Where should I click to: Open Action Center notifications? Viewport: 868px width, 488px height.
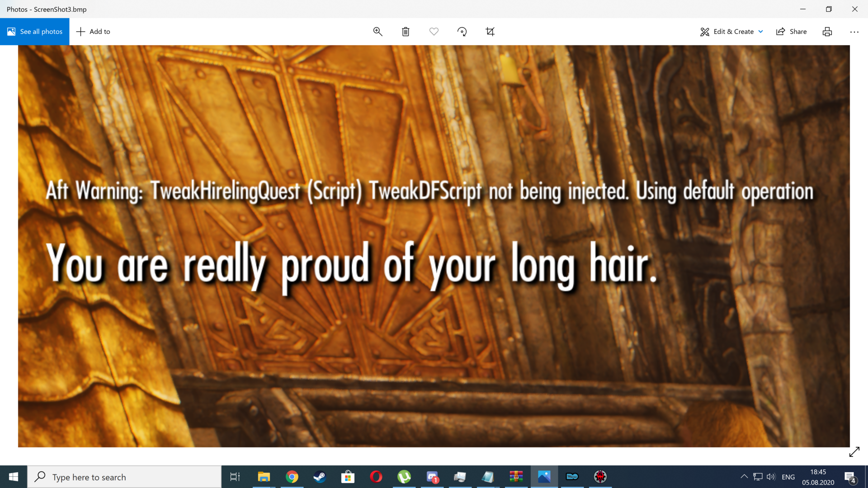[850, 477]
